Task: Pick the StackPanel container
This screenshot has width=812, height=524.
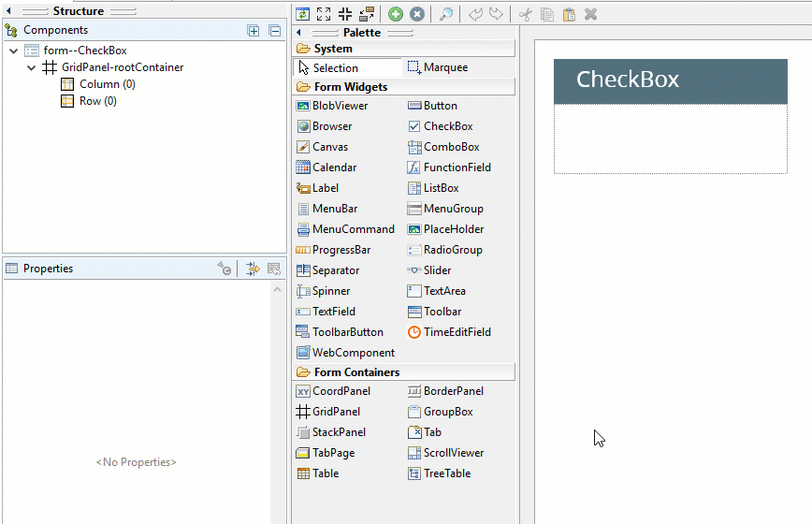Action: (331, 432)
